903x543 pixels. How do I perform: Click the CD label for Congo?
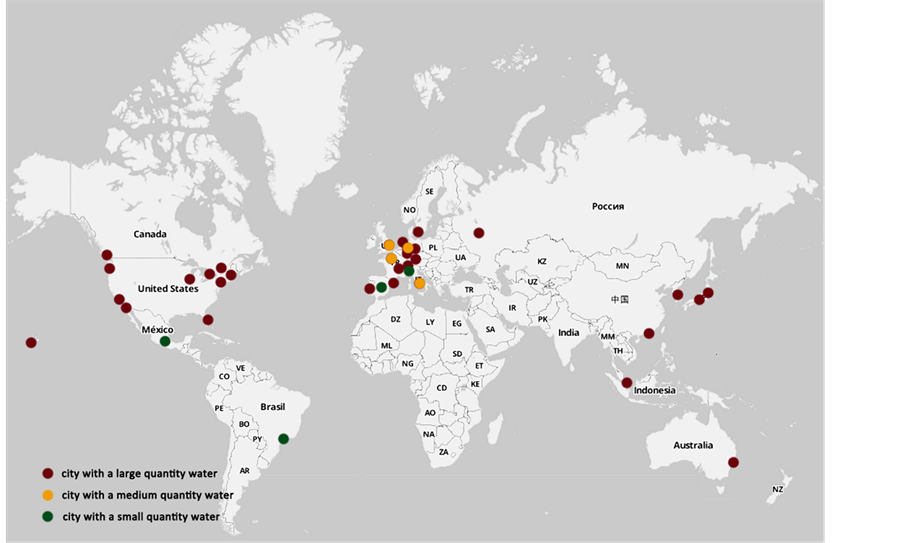[x=442, y=388]
